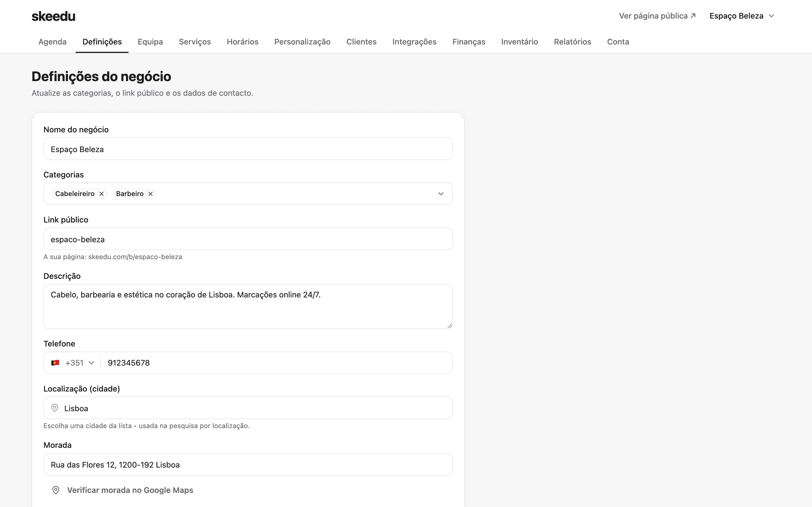Remove the Barbeiro category tag

click(x=151, y=194)
